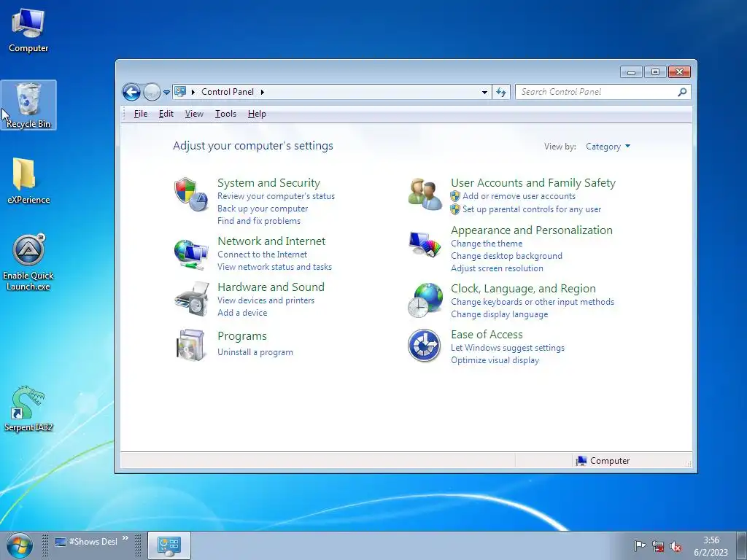
Task: Go back with the Back arrow button
Action: click(x=131, y=92)
